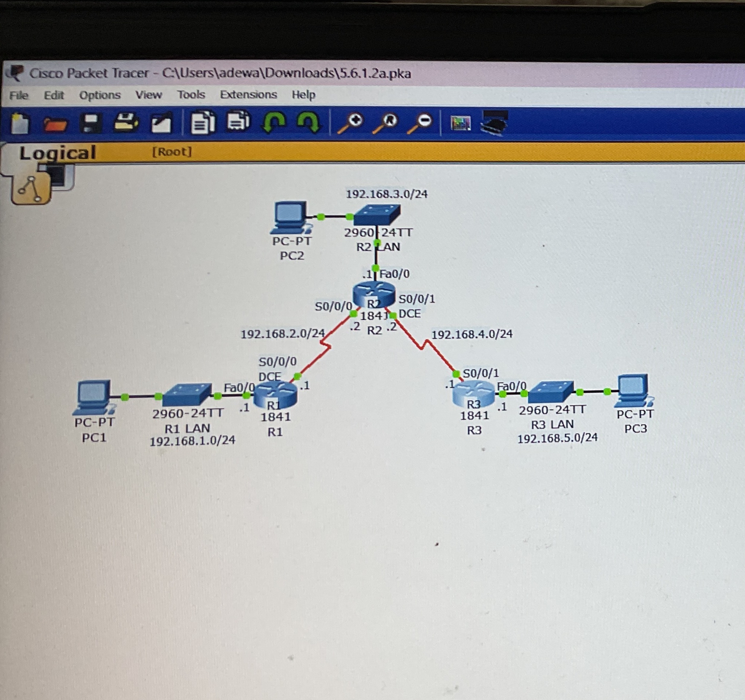
Task: Open the Options menu
Action: (100, 95)
